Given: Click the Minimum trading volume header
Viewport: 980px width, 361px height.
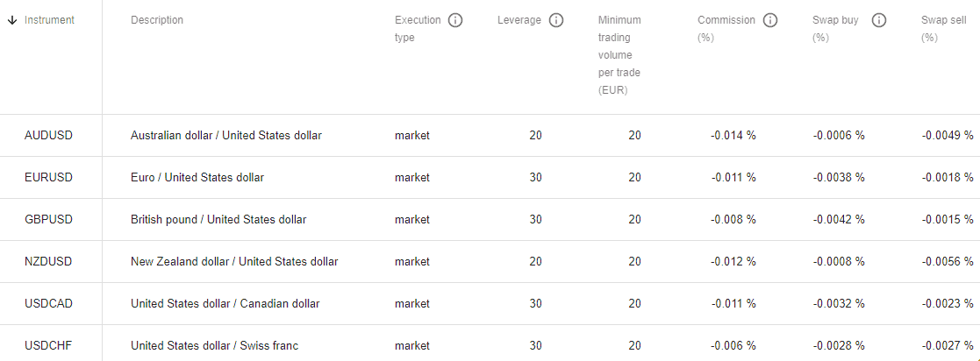Looking at the screenshot, I should point(619,55).
